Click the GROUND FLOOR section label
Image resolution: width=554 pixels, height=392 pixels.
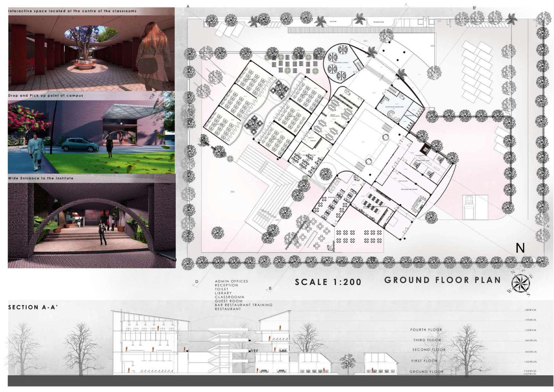pos(426,372)
